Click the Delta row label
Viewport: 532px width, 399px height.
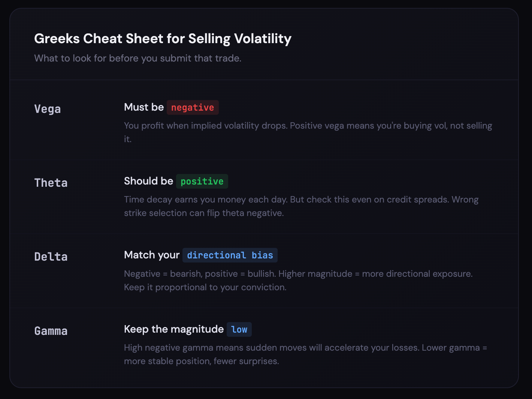(x=51, y=257)
